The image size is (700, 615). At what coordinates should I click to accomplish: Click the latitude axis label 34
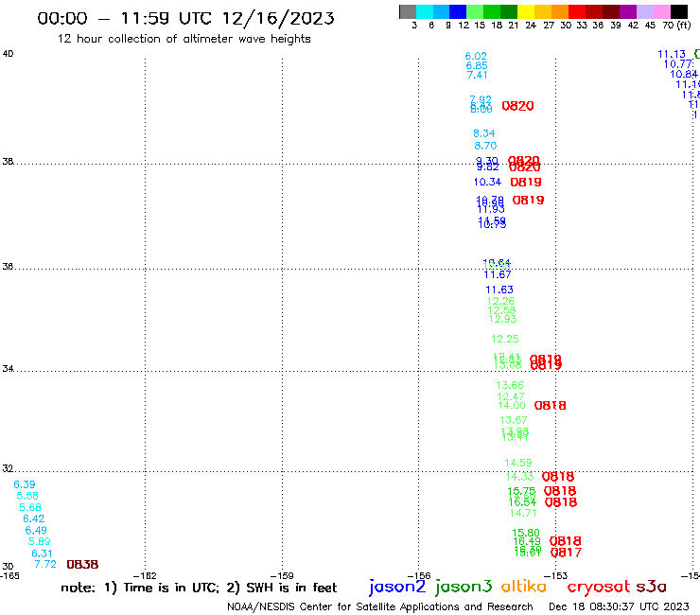point(8,369)
